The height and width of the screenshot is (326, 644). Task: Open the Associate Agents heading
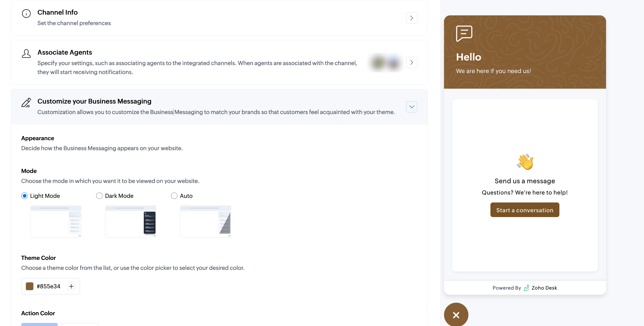coord(65,52)
